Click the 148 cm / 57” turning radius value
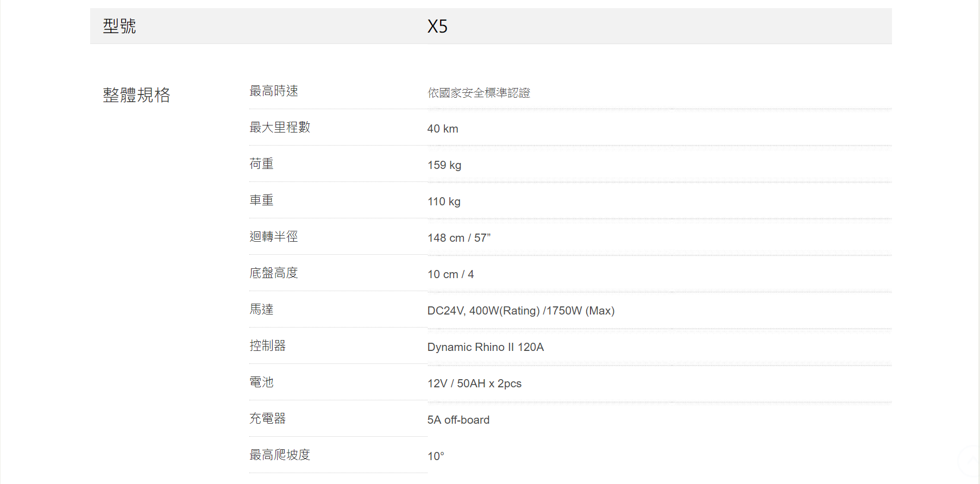Image resolution: width=980 pixels, height=484 pixels. tap(459, 238)
